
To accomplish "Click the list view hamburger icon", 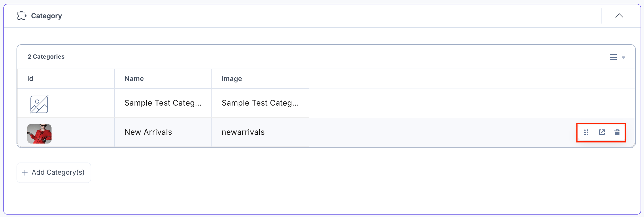I will [613, 57].
